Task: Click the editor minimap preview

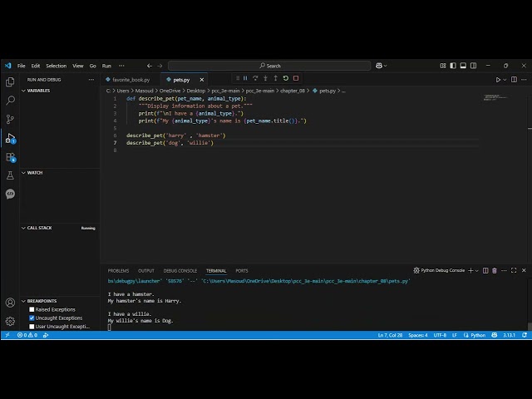Action: (x=496, y=98)
